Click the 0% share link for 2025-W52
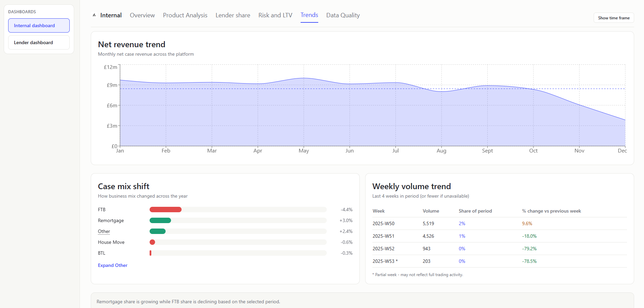Image resolution: width=644 pixels, height=308 pixels. (462, 249)
